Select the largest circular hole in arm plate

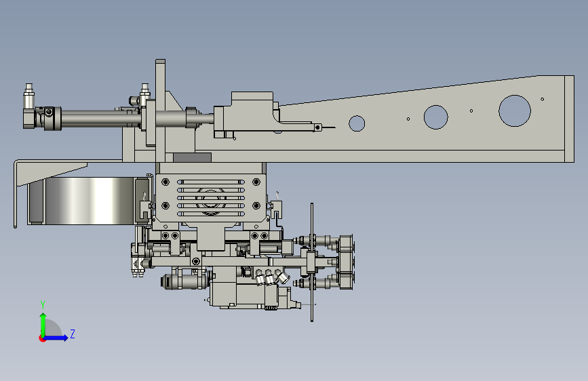pyautogui.click(x=515, y=111)
